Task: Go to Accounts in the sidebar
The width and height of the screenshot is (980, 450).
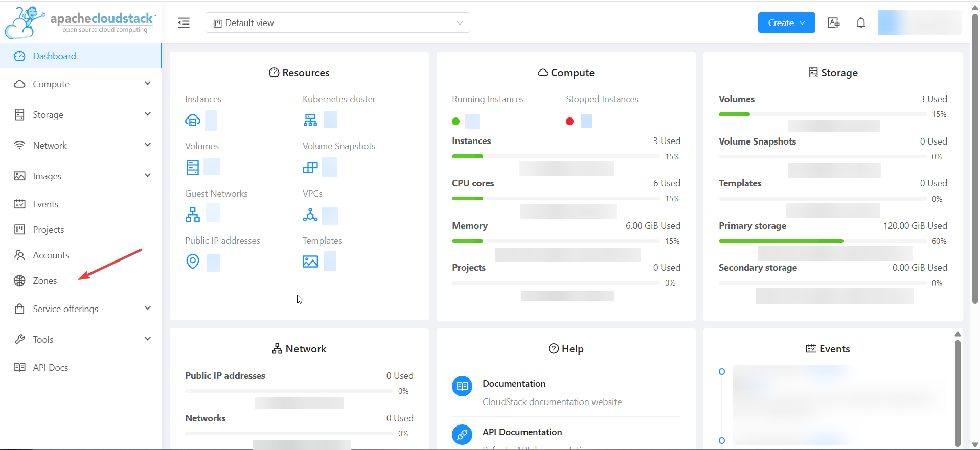Action: (51, 255)
